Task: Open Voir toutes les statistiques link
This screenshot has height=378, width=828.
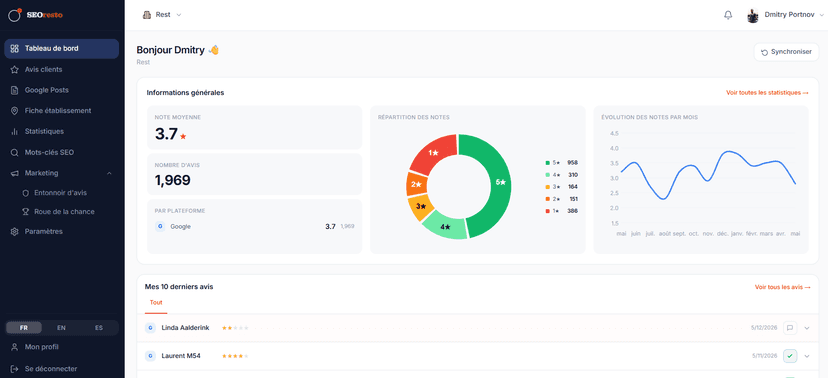Action: click(767, 93)
